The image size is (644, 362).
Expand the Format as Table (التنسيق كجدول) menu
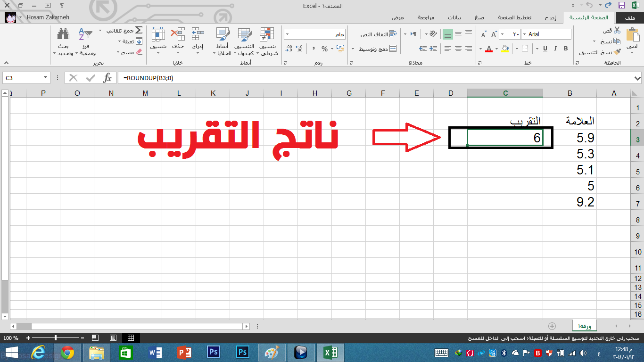[x=244, y=41]
